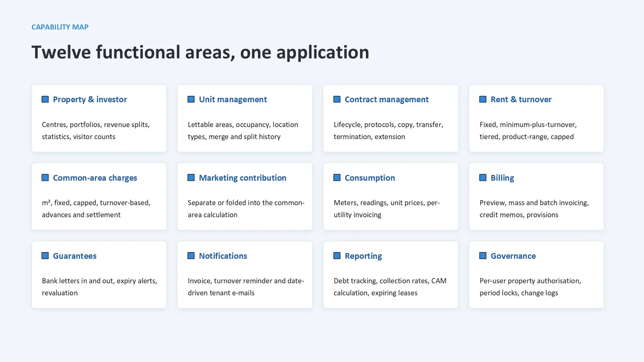Click the blue square beside Reporting
The height and width of the screenshot is (362, 644).
point(337,256)
